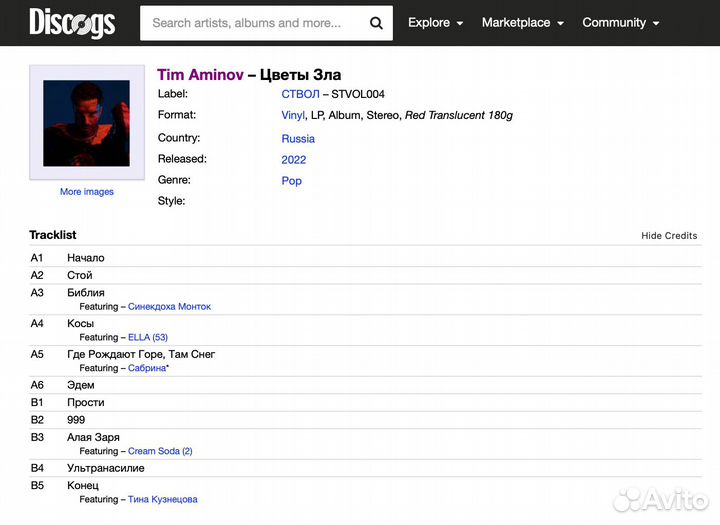Select the Russia country link
The height and width of the screenshot is (525, 720).
[x=298, y=139]
